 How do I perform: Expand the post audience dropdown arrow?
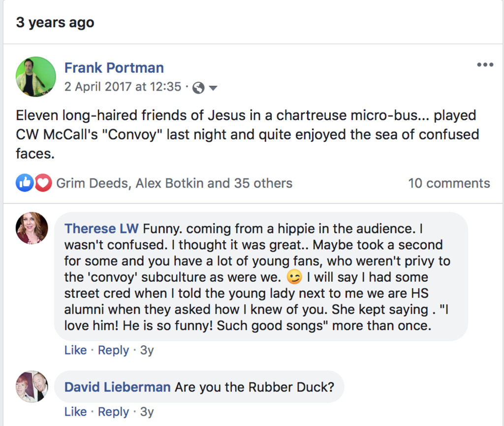(x=213, y=88)
